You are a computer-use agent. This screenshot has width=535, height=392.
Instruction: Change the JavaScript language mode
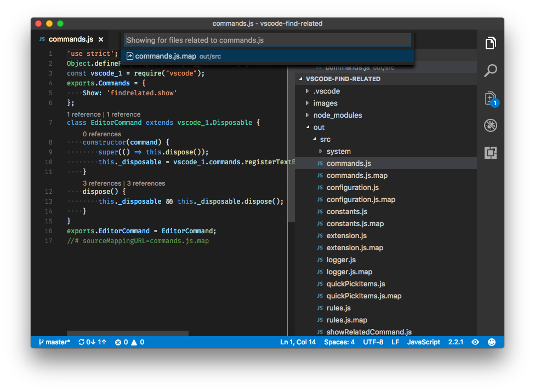click(x=423, y=342)
